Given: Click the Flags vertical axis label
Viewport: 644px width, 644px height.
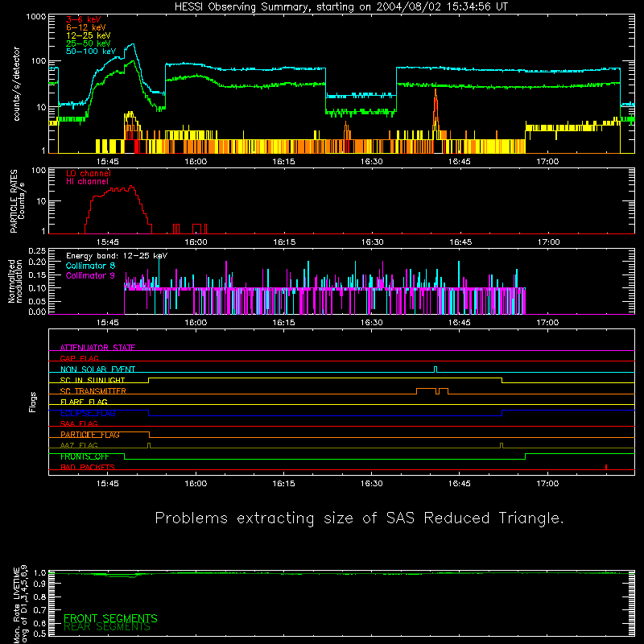Looking at the screenshot, I should 32,402.
